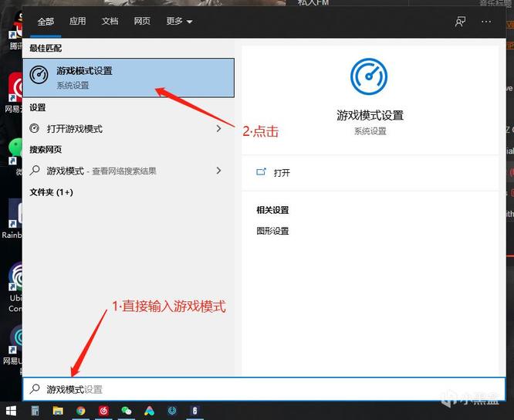The image size is (514, 420).
Task: Click the Ubisoft Connect taskbar icon
Action: pyautogui.click(x=171, y=411)
